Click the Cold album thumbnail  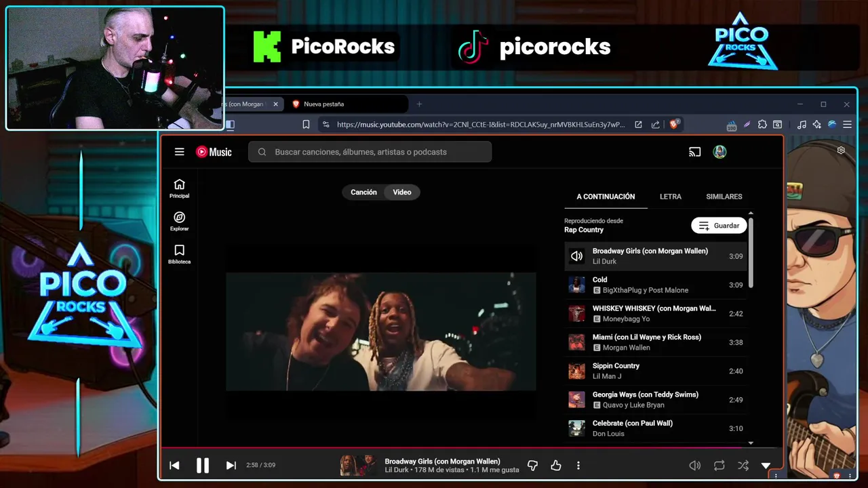click(576, 285)
